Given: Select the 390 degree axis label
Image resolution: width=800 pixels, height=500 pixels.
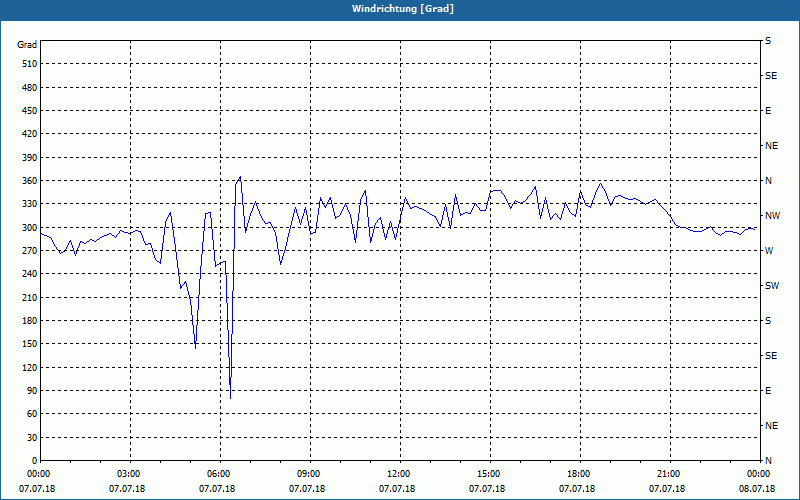Looking at the screenshot, I should (30, 158).
